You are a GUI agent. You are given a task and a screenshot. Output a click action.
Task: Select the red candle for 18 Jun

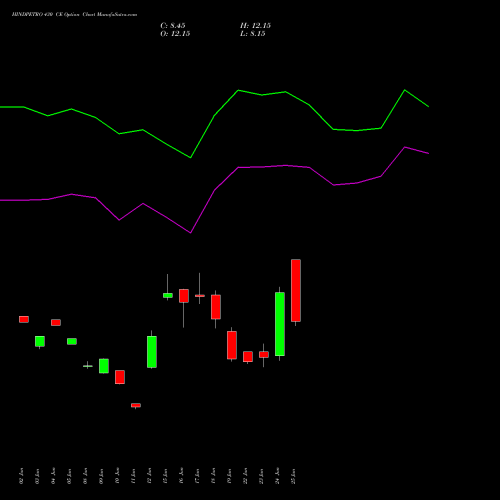(216, 307)
